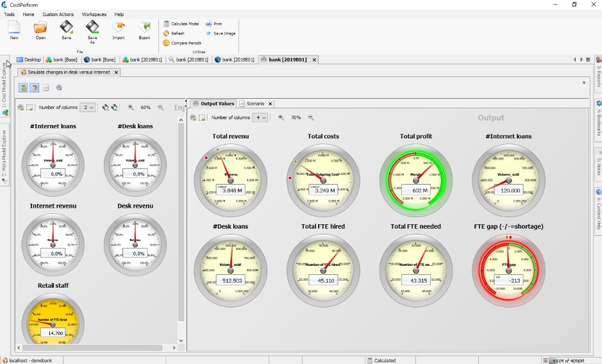The height and width of the screenshot is (364, 602).
Task: Open the Custom Actions menu
Action: [x=58, y=14]
